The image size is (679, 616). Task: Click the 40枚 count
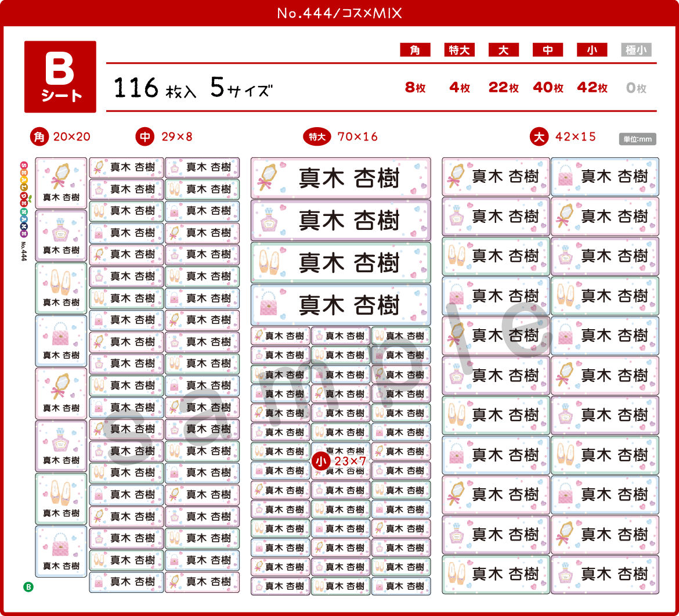pyautogui.click(x=548, y=88)
